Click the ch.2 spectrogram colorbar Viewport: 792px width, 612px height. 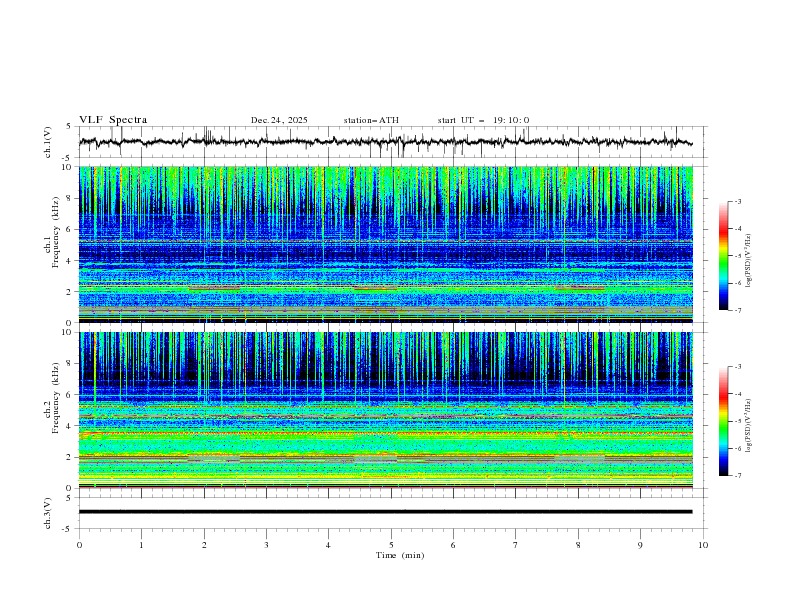click(724, 421)
